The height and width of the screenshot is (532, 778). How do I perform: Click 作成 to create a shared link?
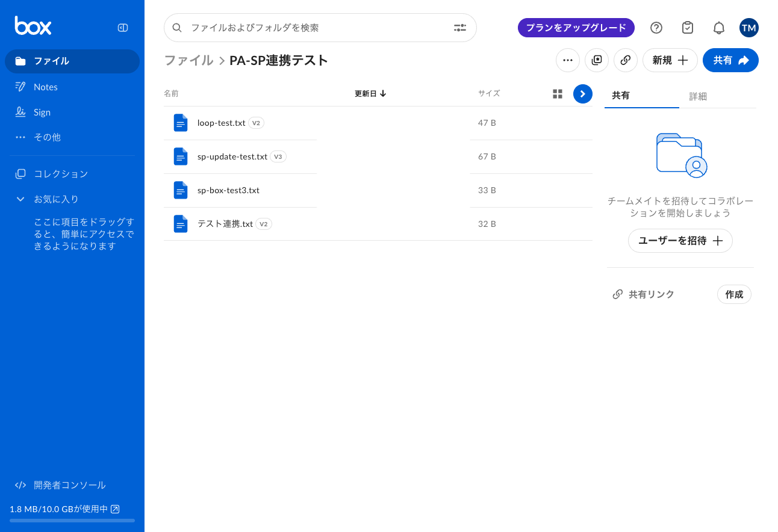[734, 294]
